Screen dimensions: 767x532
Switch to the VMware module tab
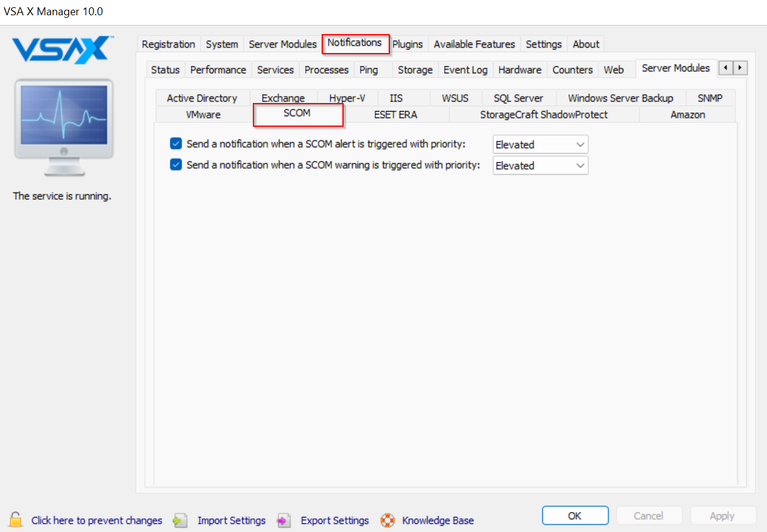point(203,115)
